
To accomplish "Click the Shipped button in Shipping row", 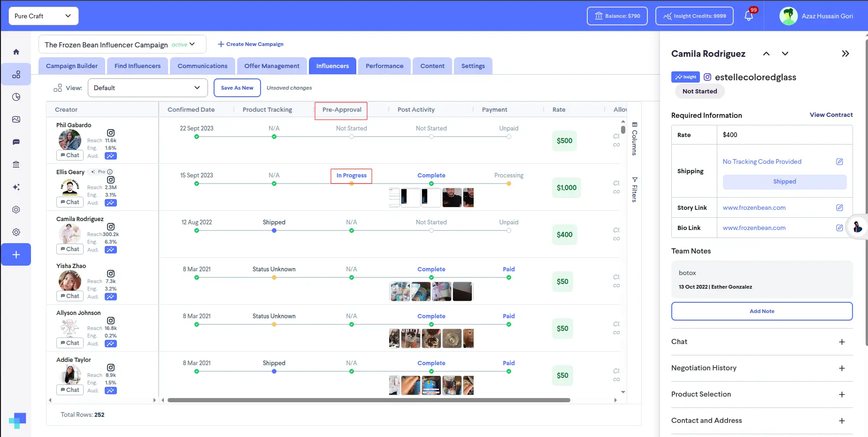I will tap(784, 182).
